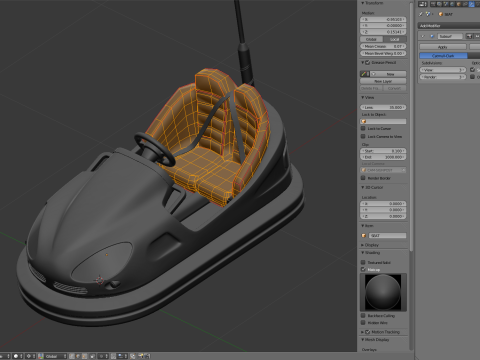
Task: Collapse the Subsurf modifier panel
Action: click(423, 36)
